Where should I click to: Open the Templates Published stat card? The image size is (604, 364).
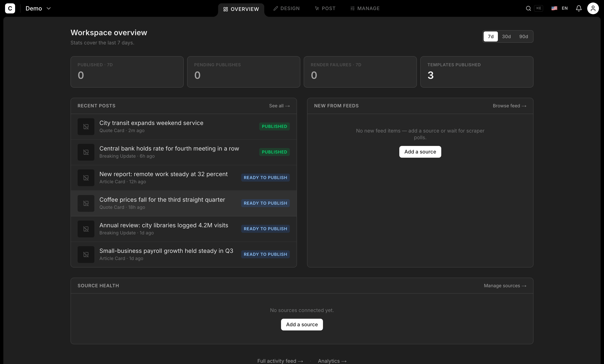477,72
